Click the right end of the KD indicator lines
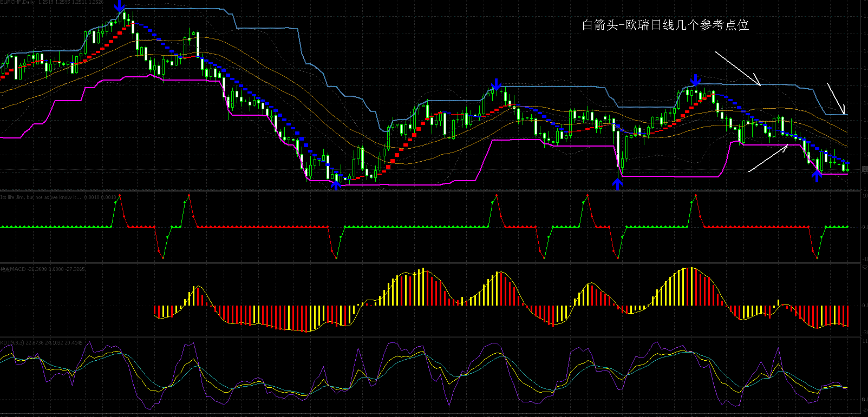Viewport: 868px width, 417px height. pos(846,387)
